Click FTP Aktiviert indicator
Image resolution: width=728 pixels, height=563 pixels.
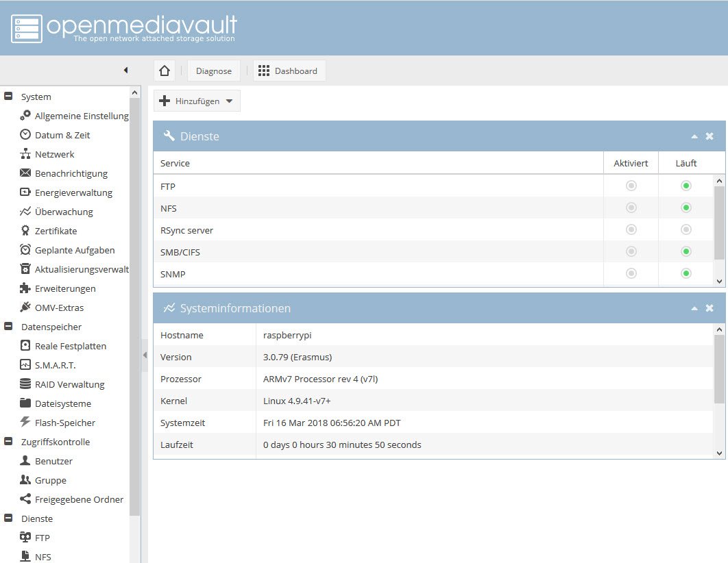click(631, 186)
